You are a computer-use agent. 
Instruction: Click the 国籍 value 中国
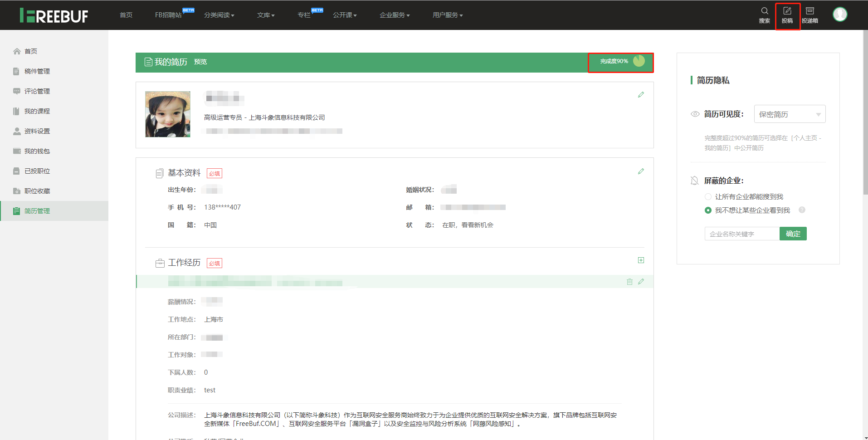pyautogui.click(x=210, y=225)
